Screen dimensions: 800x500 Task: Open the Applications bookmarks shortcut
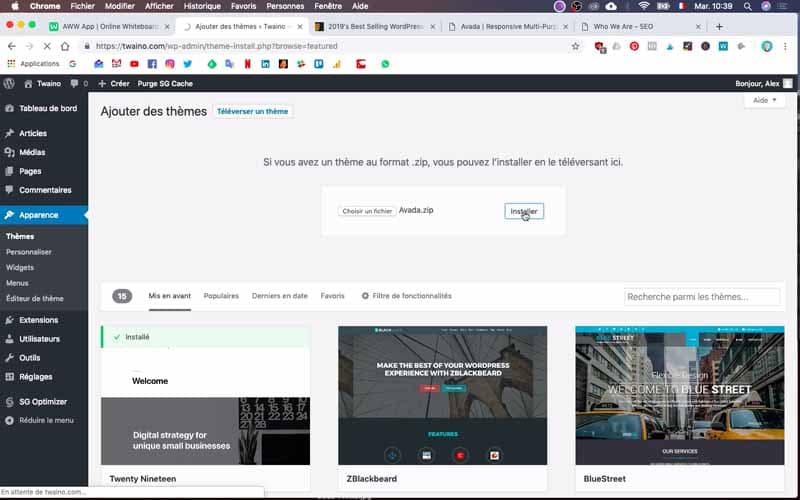pos(33,64)
